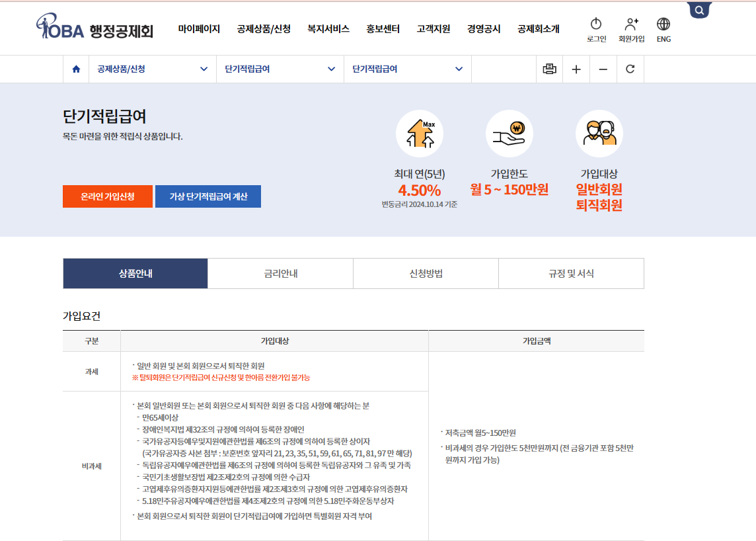756x541 pixels.
Task: Click the 국민기초생활보장법 수급자 list item
Action: click(225, 478)
